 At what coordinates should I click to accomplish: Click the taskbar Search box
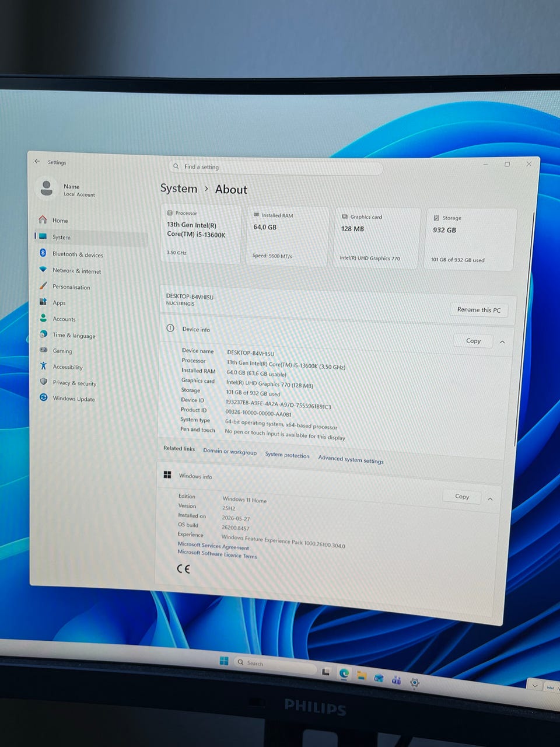click(274, 664)
